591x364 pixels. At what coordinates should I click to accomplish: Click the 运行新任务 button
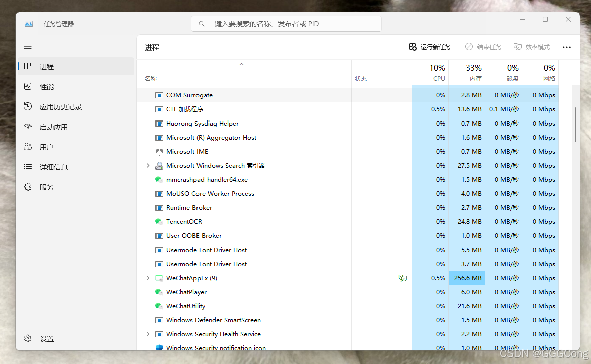[x=430, y=47]
